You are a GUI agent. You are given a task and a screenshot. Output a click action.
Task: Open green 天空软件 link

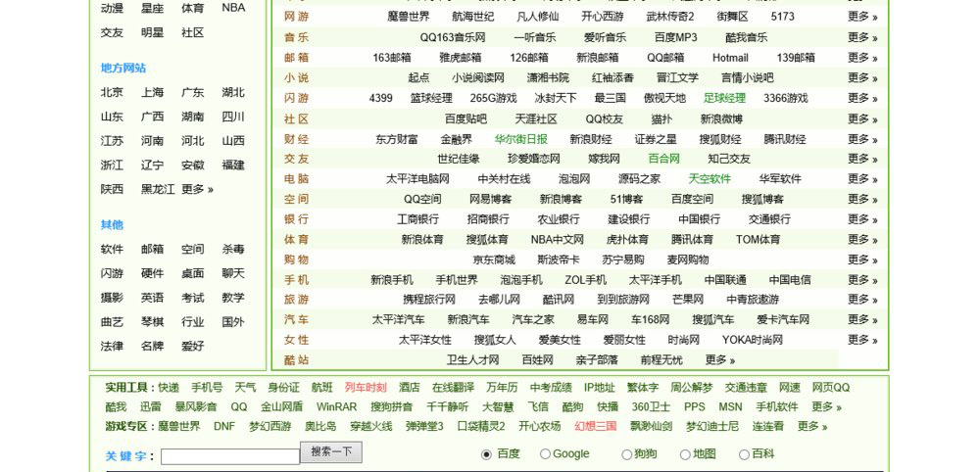710,179
